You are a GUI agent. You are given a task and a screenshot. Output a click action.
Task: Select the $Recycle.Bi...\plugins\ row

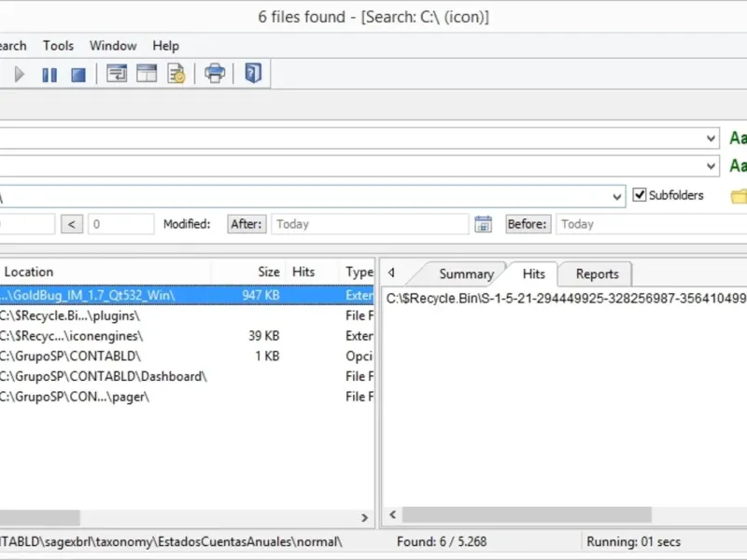(x=187, y=315)
